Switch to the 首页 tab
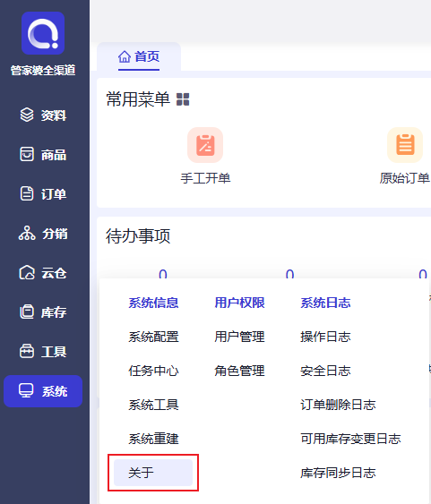This screenshot has width=431, height=504. coord(139,57)
